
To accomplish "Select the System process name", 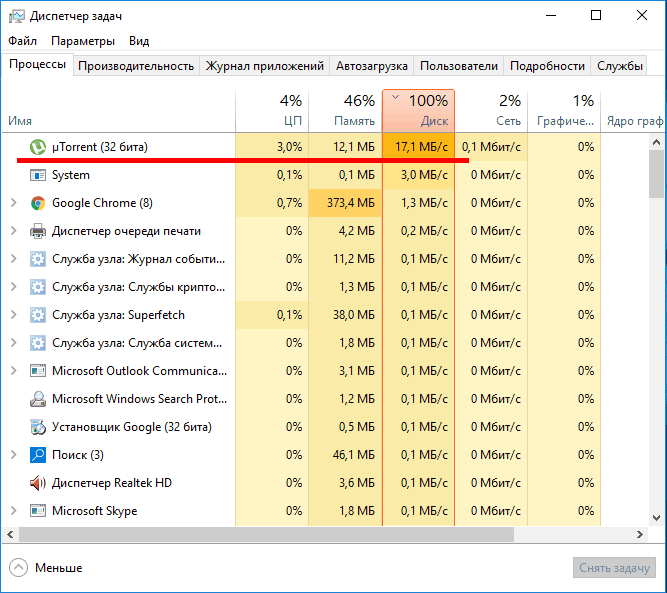I will point(71,175).
